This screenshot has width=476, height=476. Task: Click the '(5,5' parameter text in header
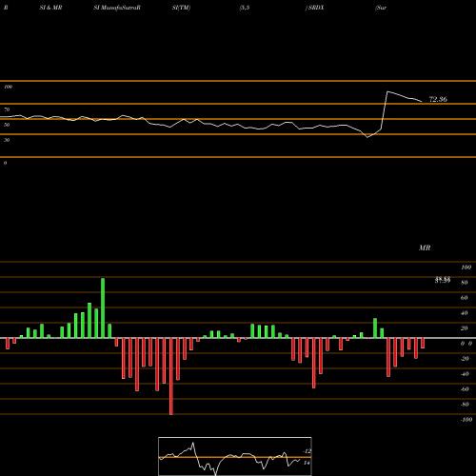coord(245,8)
